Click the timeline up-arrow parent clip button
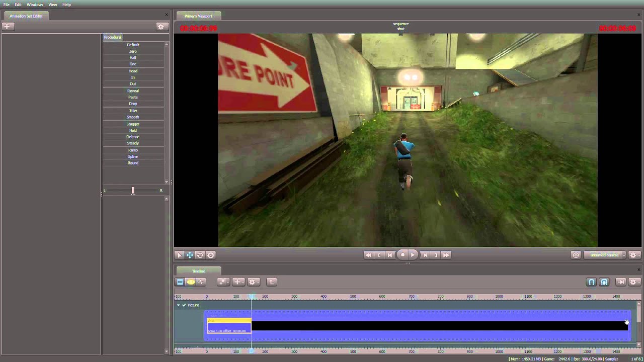Image resolution: width=644 pixels, height=362 pixels. coord(271,282)
